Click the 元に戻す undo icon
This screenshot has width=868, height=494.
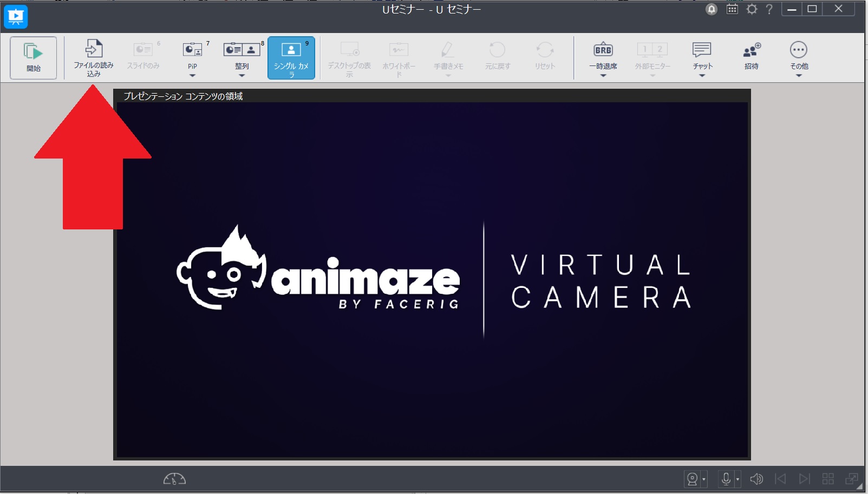[497, 50]
